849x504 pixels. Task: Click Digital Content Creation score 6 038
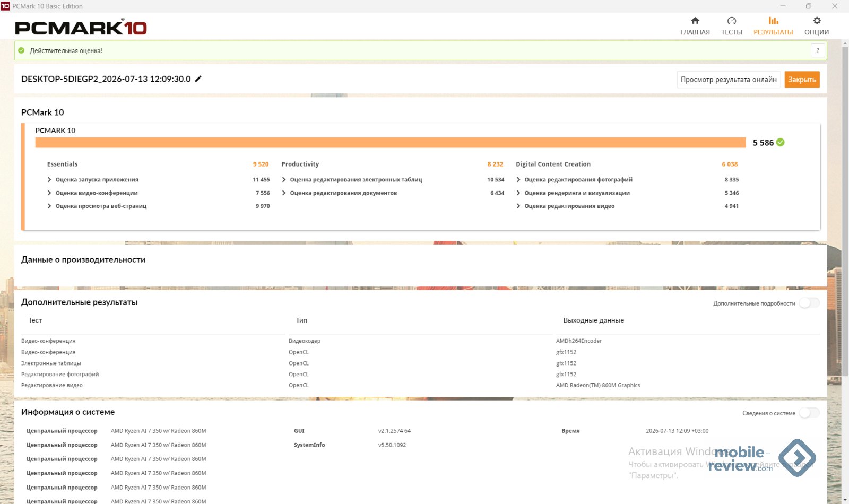(730, 164)
